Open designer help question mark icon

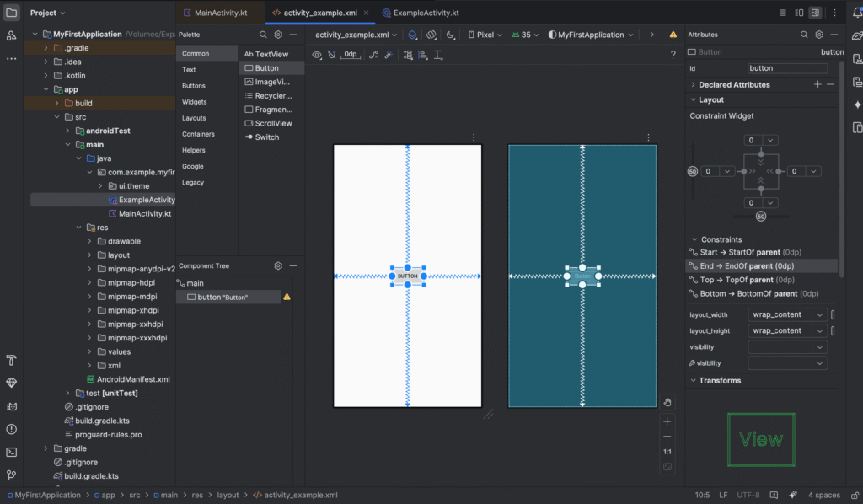[673, 55]
